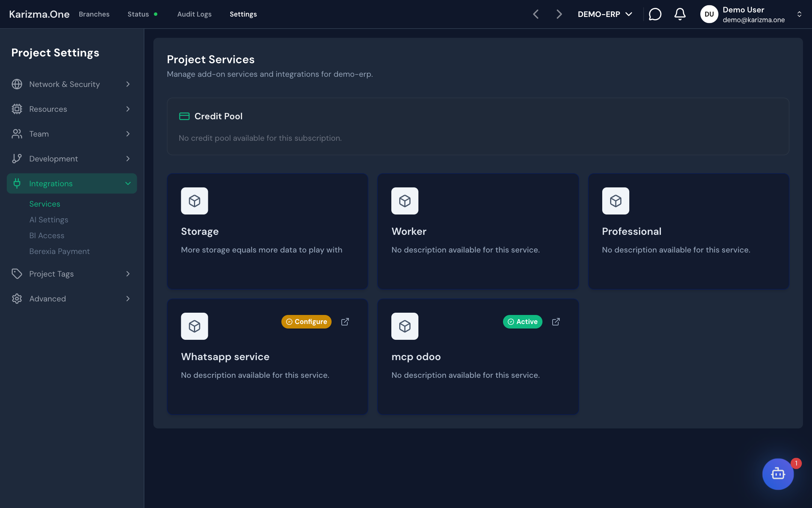The width and height of the screenshot is (812, 508).
Task: Open the Professional service card title
Action: coord(632,231)
